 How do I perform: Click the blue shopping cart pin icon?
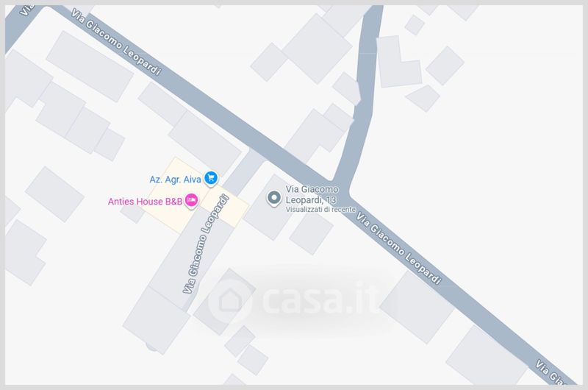point(211,178)
